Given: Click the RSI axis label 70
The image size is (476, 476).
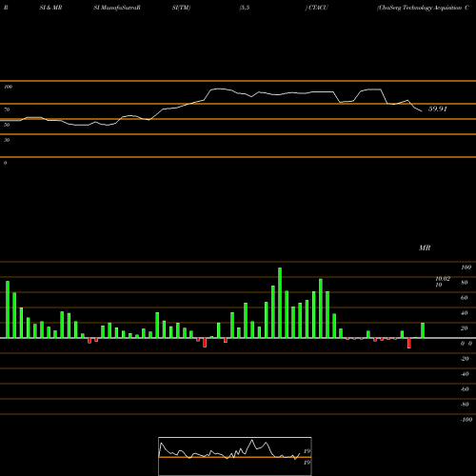Looking at the screenshot, I should [x=7, y=109].
